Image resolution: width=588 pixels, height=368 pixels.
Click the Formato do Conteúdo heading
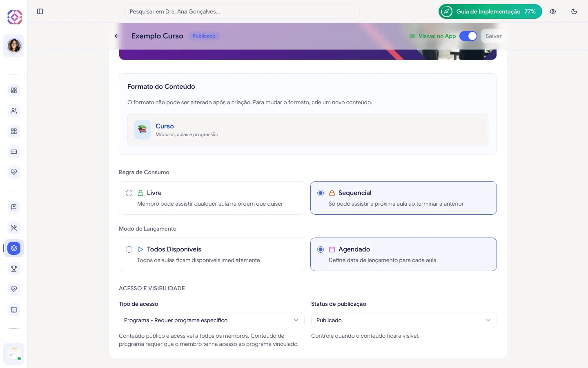click(x=161, y=86)
